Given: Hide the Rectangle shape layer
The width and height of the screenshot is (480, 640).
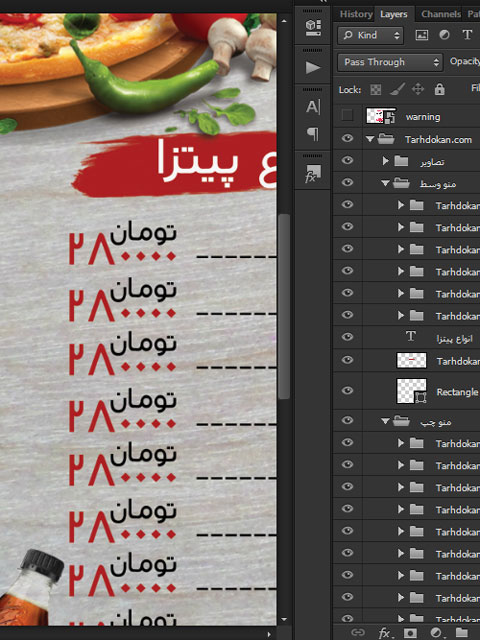Looking at the screenshot, I should point(347,391).
